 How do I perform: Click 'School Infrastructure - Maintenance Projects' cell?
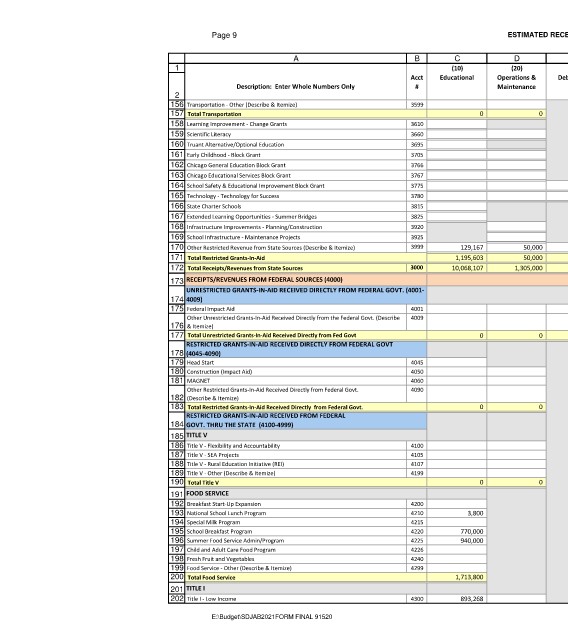pos(296,237)
